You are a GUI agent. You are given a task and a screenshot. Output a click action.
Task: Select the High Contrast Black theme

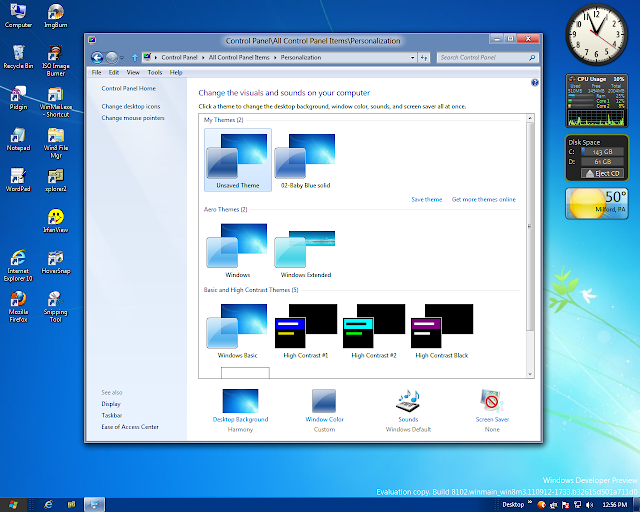click(x=442, y=330)
